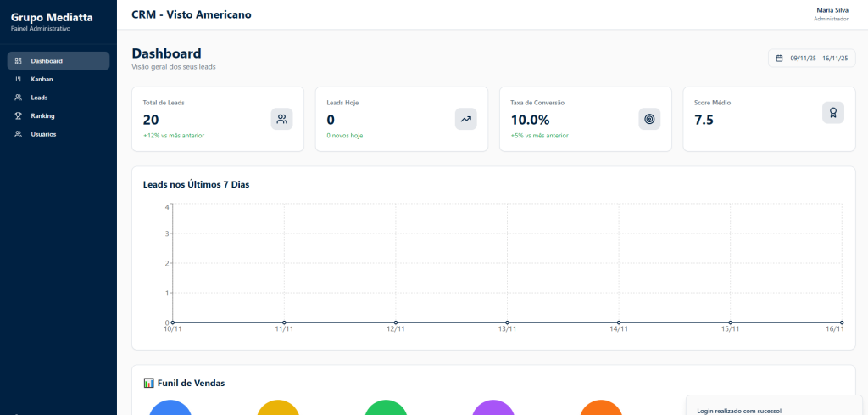Select the Total de Leads card
This screenshot has height=415, width=868.
click(x=217, y=119)
